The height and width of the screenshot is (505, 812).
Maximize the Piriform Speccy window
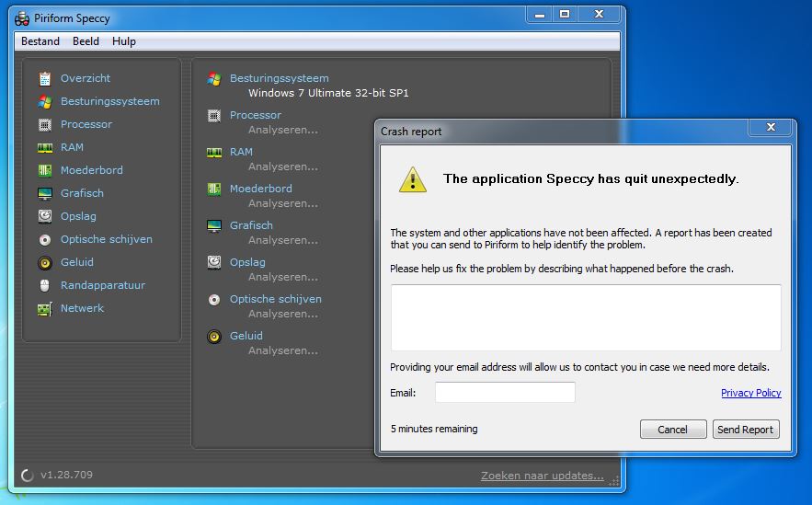pyautogui.click(x=565, y=15)
